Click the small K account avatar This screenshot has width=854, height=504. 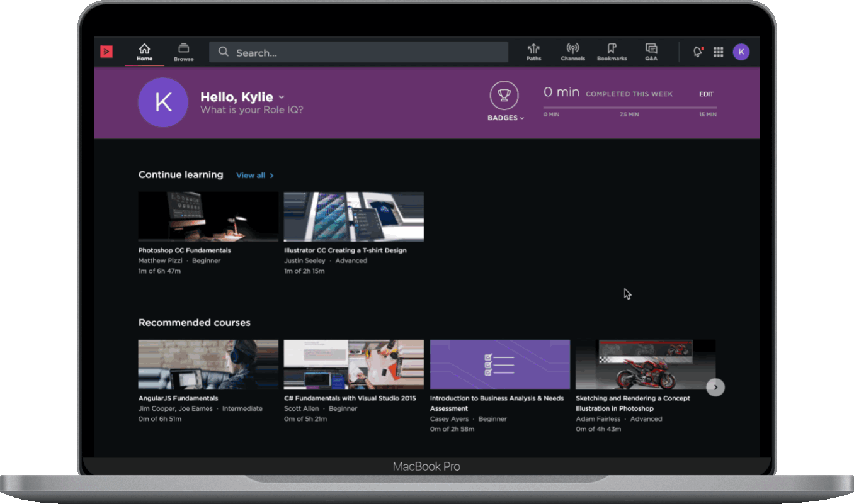pos(741,52)
